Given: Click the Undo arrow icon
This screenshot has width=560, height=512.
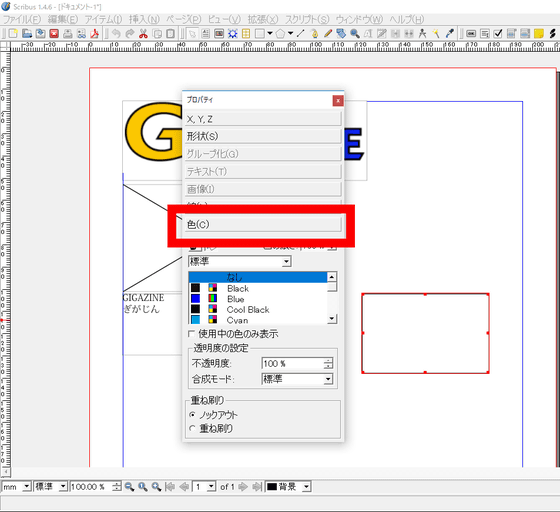Looking at the screenshot, I should pyautogui.click(x=116, y=34).
